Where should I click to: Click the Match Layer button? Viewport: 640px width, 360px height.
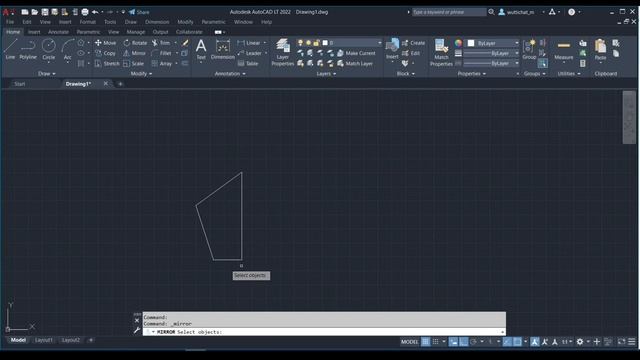point(355,64)
